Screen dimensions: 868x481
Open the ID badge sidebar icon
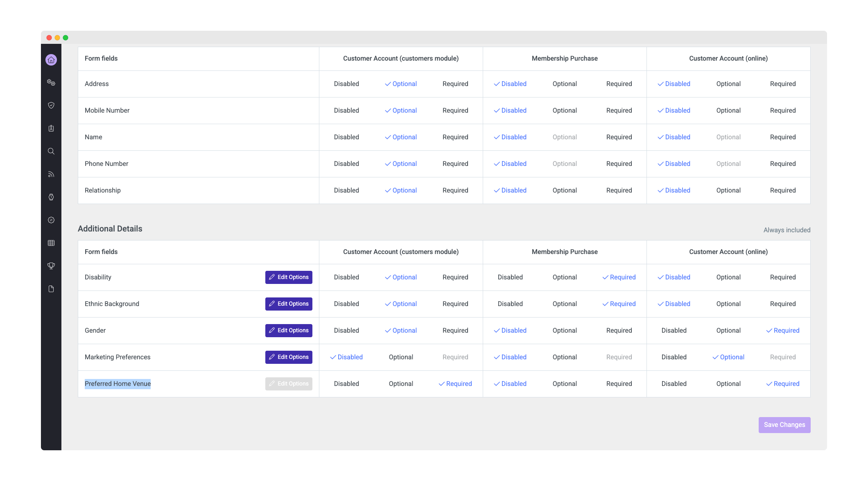(51, 128)
